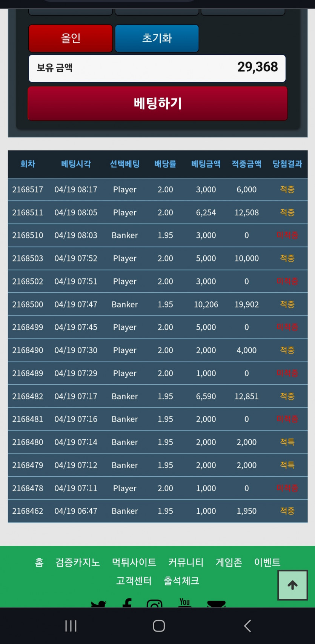Select bet history row for round 2168517
This screenshot has width=315, height=644.
158,189
